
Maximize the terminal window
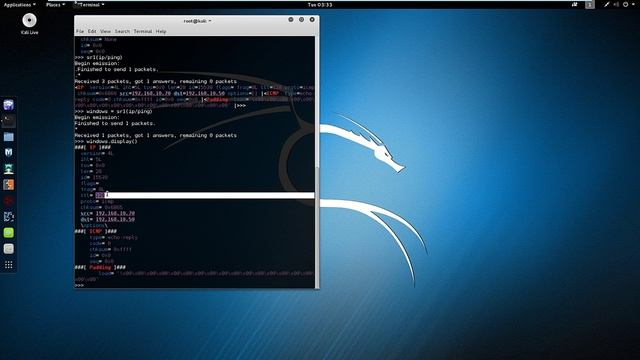point(301,20)
